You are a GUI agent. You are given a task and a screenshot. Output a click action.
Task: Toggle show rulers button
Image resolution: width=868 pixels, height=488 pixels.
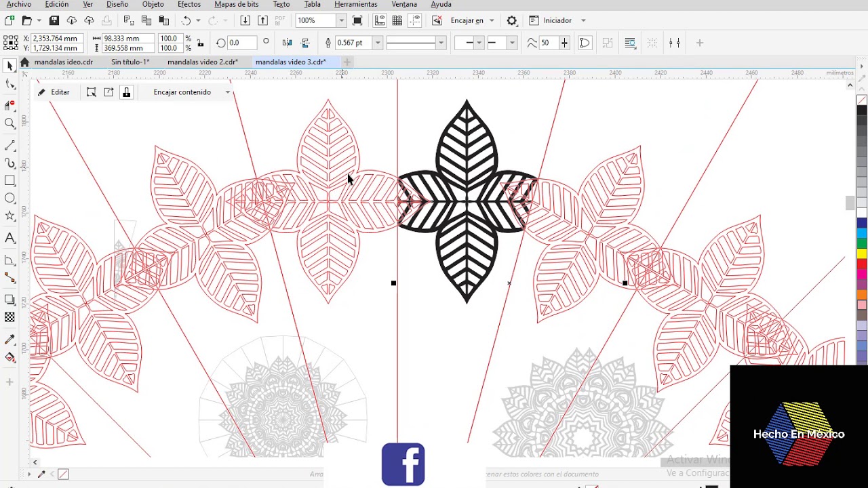[380, 20]
